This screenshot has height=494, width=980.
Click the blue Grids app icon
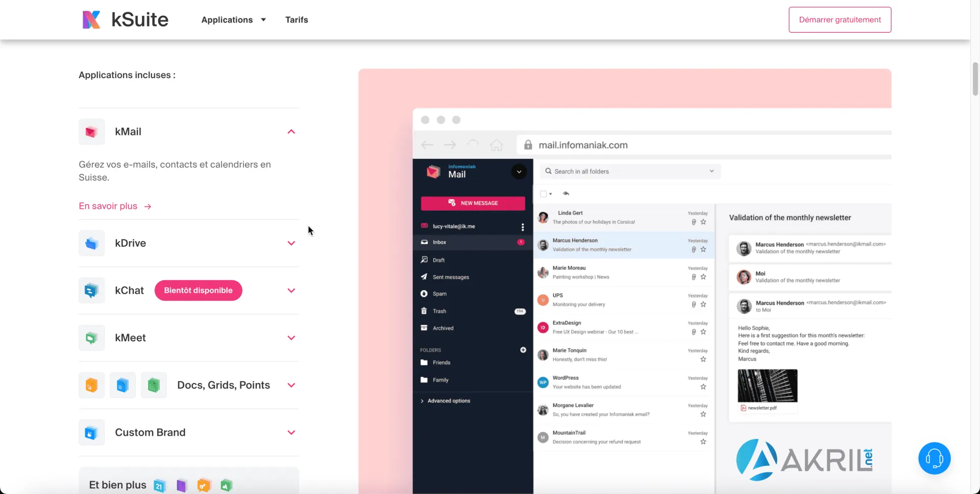(122, 385)
